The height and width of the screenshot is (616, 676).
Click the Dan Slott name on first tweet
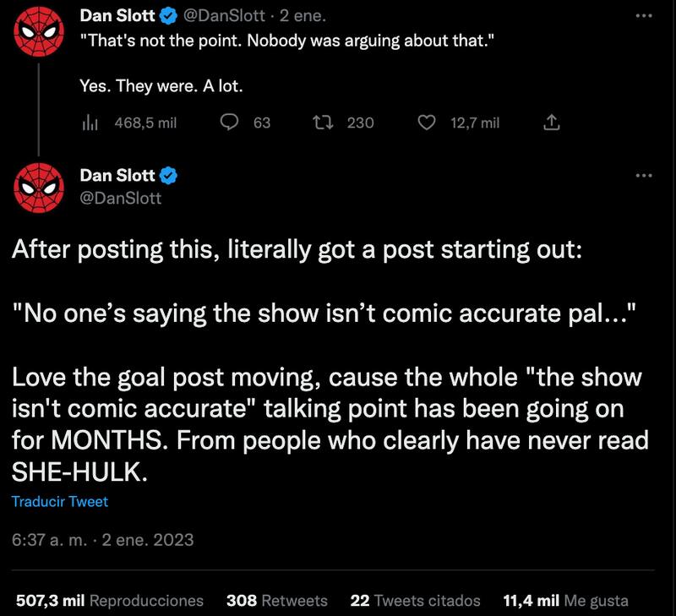[x=117, y=14]
